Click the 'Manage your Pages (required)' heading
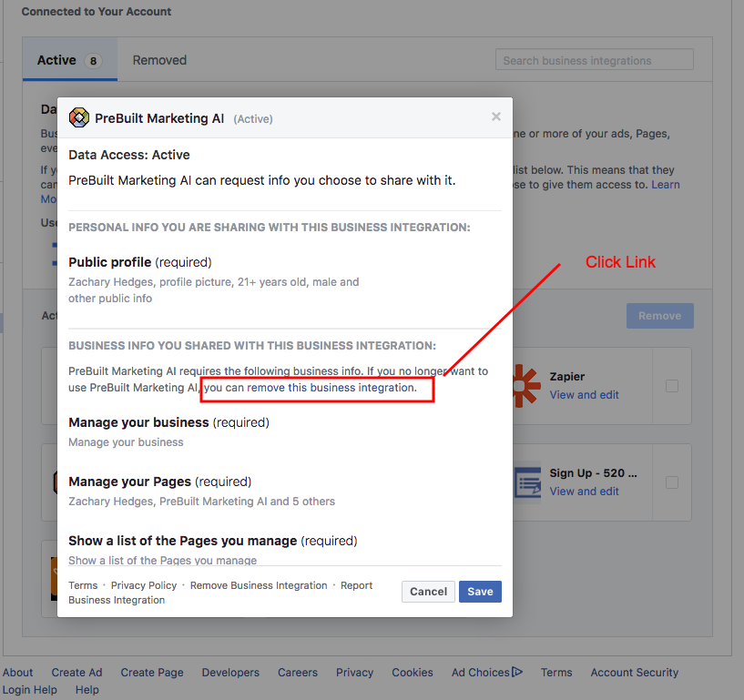 (160, 482)
